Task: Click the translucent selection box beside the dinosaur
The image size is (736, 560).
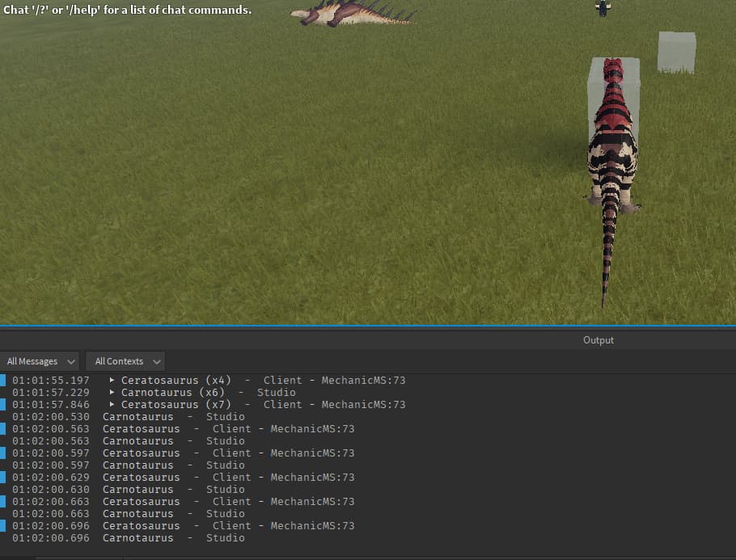Action: pyautogui.click(x=677, y=51)
